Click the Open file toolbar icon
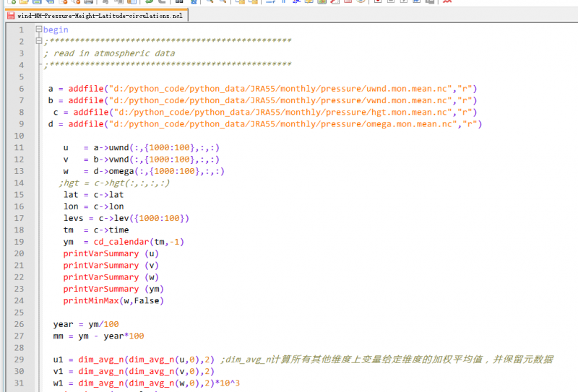 25,1
